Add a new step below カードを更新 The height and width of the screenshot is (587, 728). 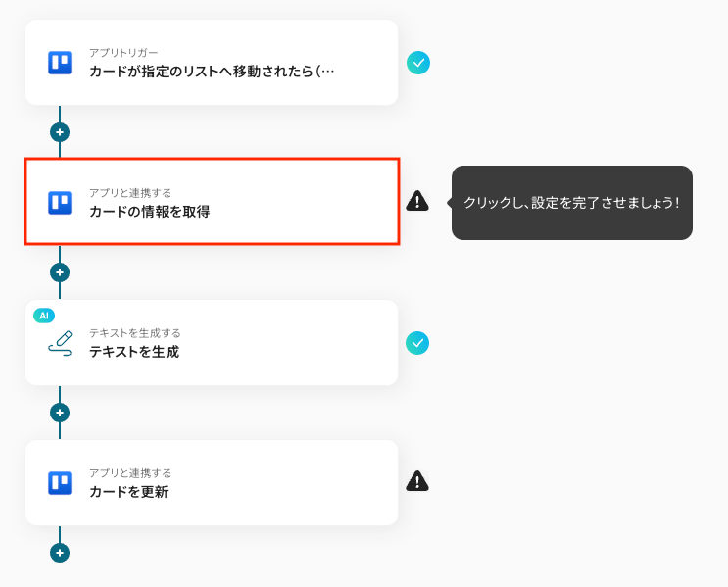[x=60, y=553]
